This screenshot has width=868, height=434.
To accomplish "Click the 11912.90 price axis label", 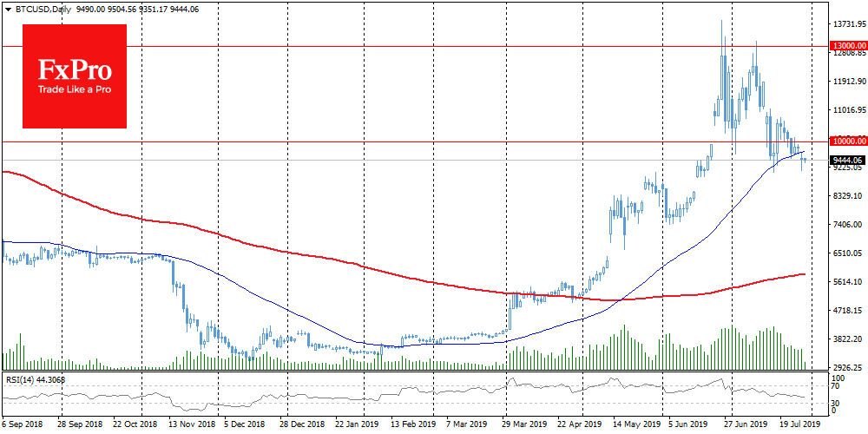I will [x=848, y=82].
